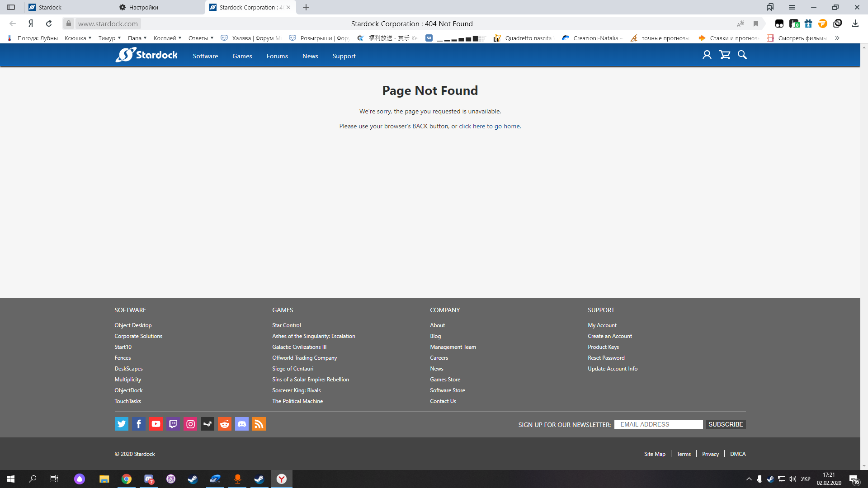This screenshot has height=488, width=868.
Task: Open Stardock's Instagram page
Action: tap(190, 424)
